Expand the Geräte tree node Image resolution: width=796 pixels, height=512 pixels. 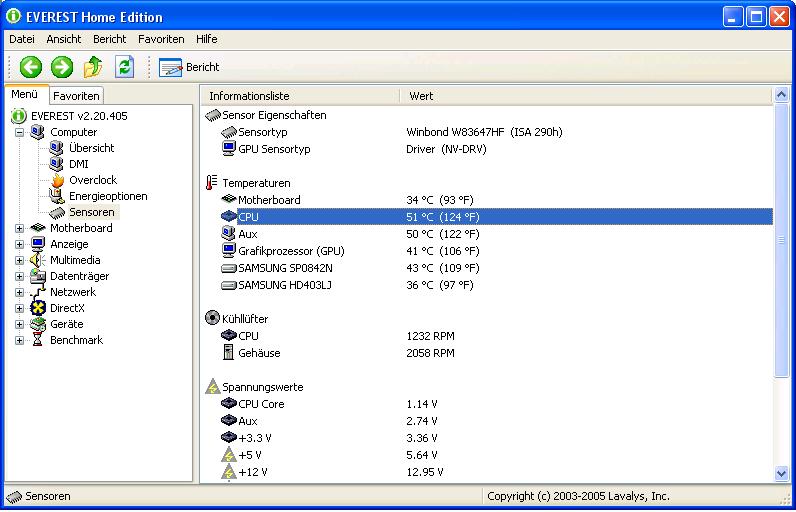[19, 324]
